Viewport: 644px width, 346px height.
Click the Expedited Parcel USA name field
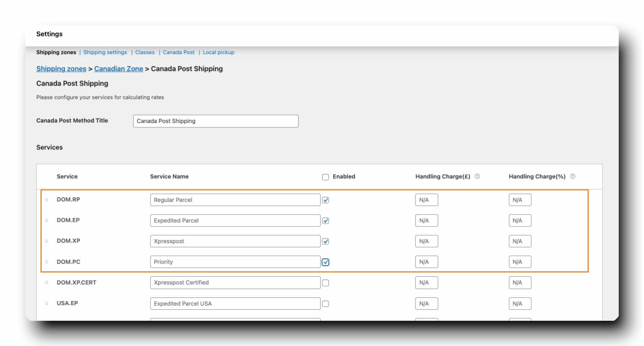point(235,304)
